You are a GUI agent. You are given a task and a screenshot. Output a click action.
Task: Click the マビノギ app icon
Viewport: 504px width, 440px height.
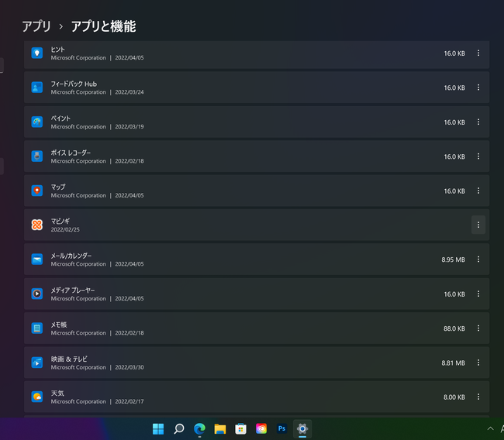click(37, 225)
